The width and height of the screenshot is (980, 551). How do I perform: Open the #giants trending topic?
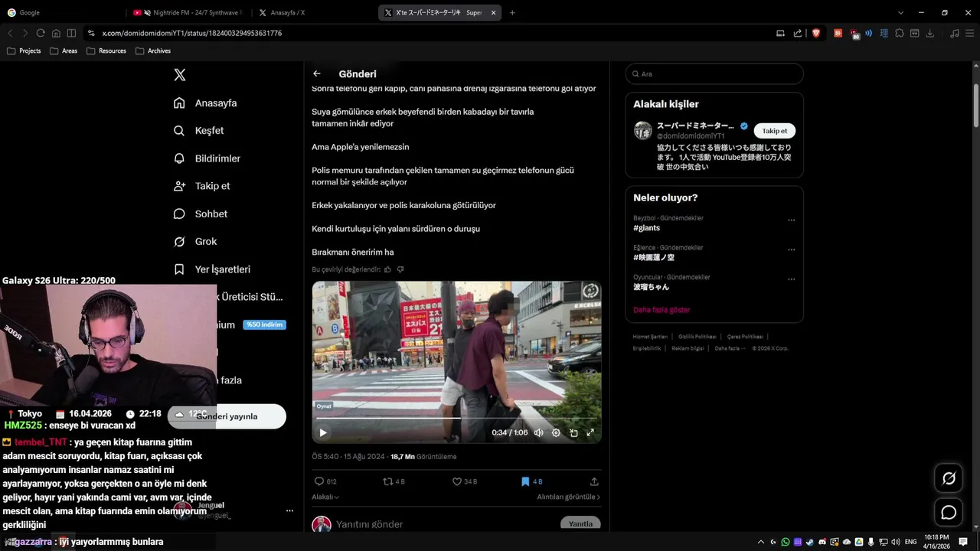pos(647,228)
